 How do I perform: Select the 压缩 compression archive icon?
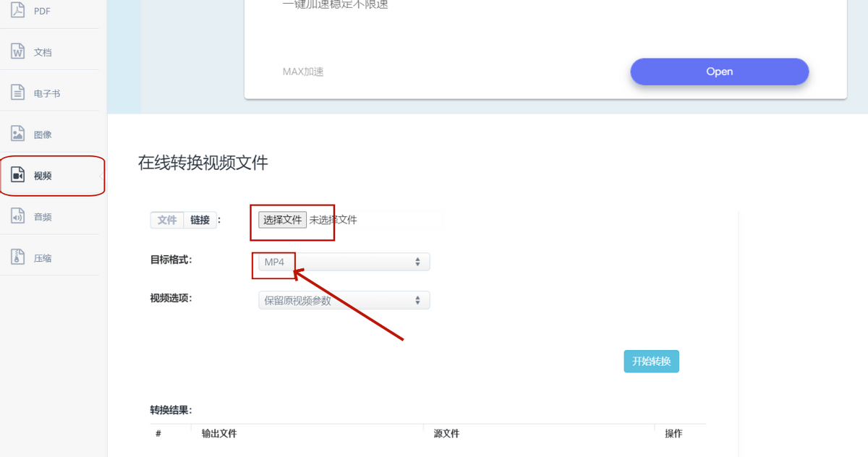coord(19,258)
